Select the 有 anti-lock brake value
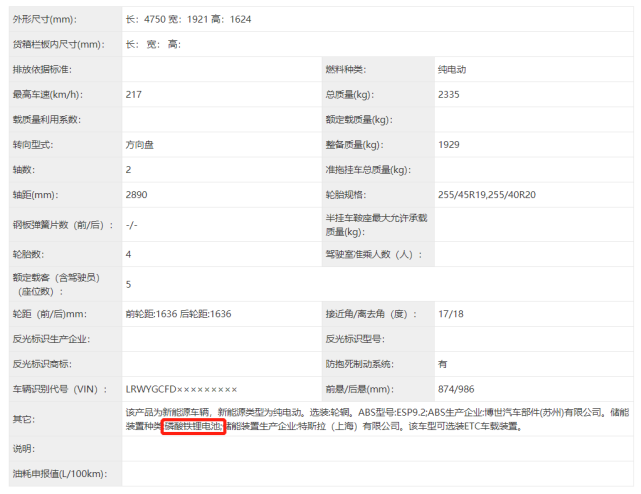Viewport: 641px width, 494px height. point(442,364)
